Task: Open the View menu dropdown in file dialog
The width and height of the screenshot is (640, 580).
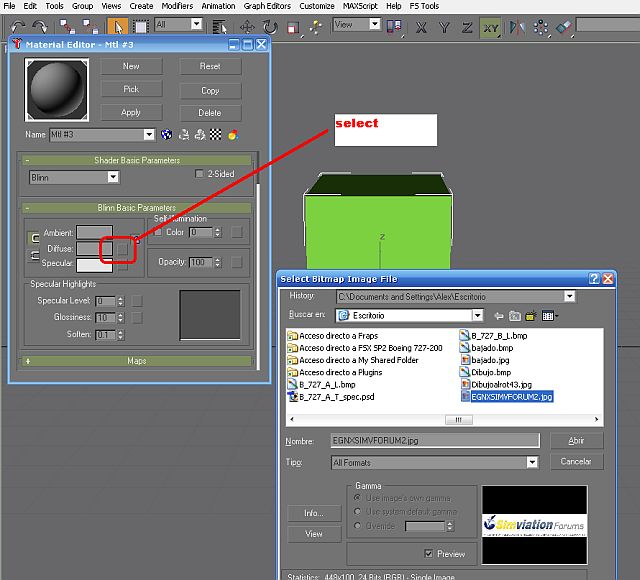Action: click(549, 316)
